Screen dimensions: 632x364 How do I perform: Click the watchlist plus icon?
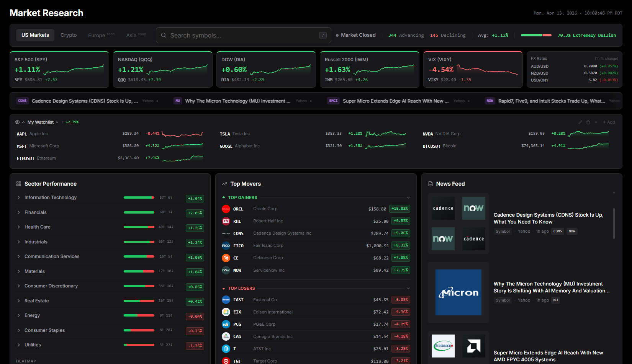[x=596, y=122]
